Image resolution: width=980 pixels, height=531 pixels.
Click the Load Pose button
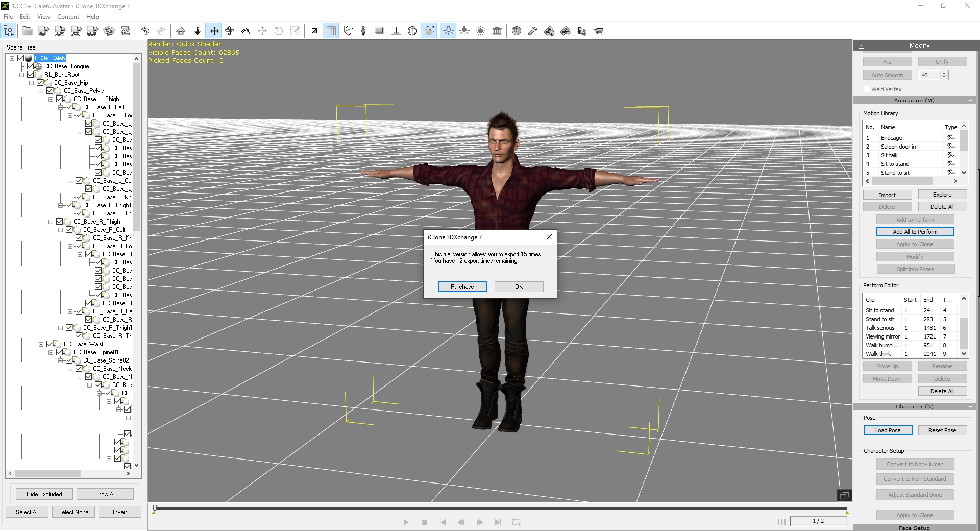click(x=888, y=430)
